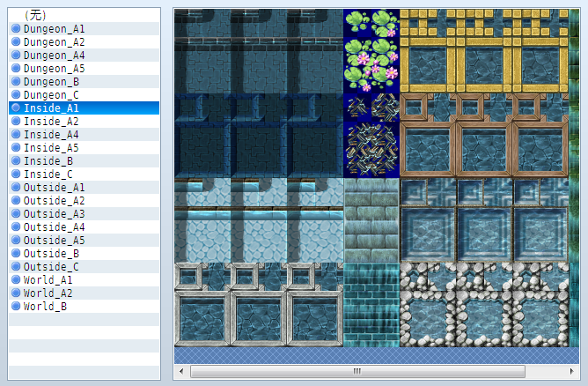This screenshot has width=588, height=386.
Task: Click the wooden-framed water tile
Action: coord(484,136)
